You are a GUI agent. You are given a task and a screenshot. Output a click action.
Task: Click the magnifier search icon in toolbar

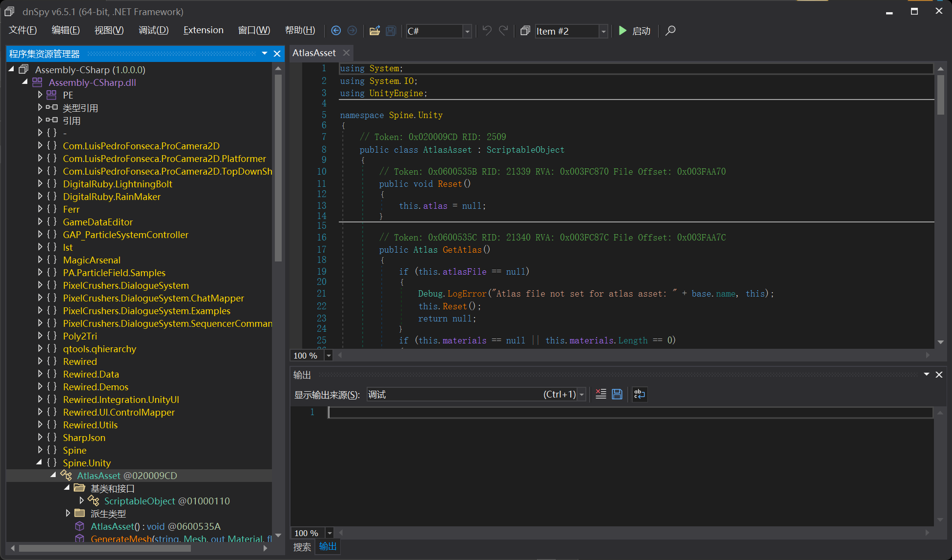670,31
